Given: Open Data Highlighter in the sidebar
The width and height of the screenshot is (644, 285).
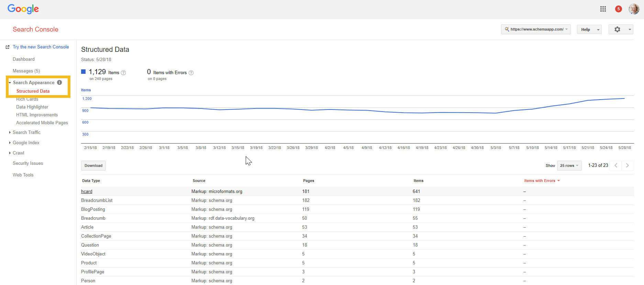Looking at the screenshot, I should (x=32, y=107).
